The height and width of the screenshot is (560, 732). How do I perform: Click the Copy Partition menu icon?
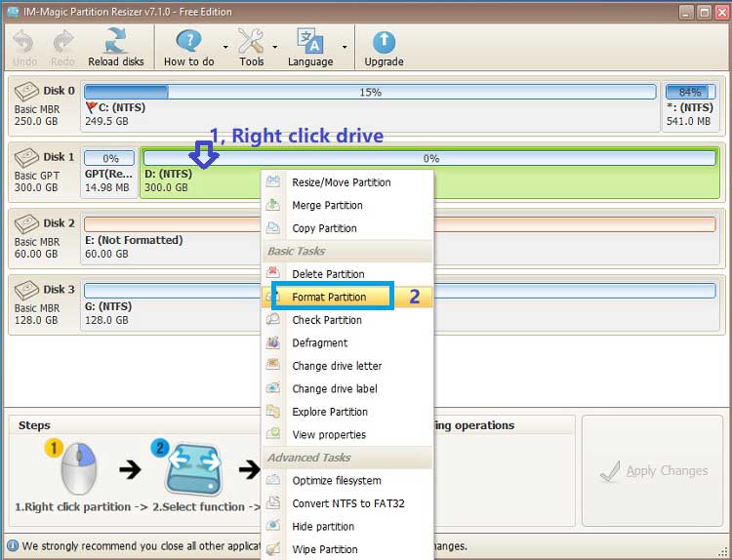pyautogui.click(x=273, y=226)
